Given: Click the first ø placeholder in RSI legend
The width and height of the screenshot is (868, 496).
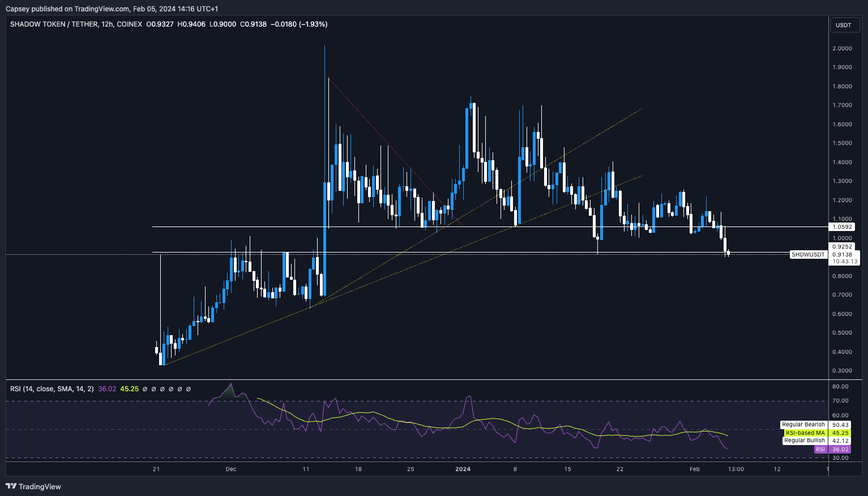Looking at the screenshot, I should 145,389.
